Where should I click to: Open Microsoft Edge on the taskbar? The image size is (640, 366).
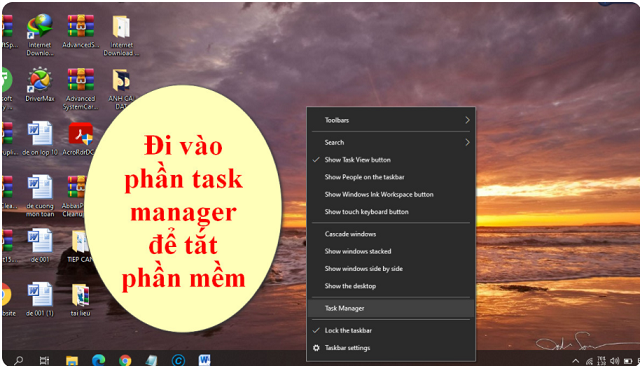[x=98, y=360]
